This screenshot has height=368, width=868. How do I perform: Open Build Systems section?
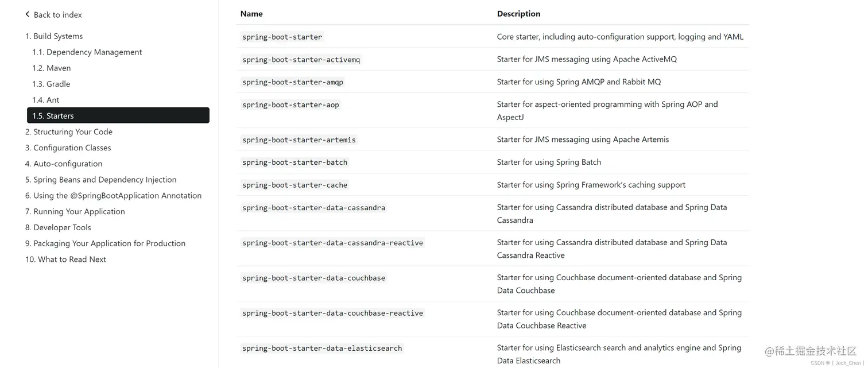(54, 36)
